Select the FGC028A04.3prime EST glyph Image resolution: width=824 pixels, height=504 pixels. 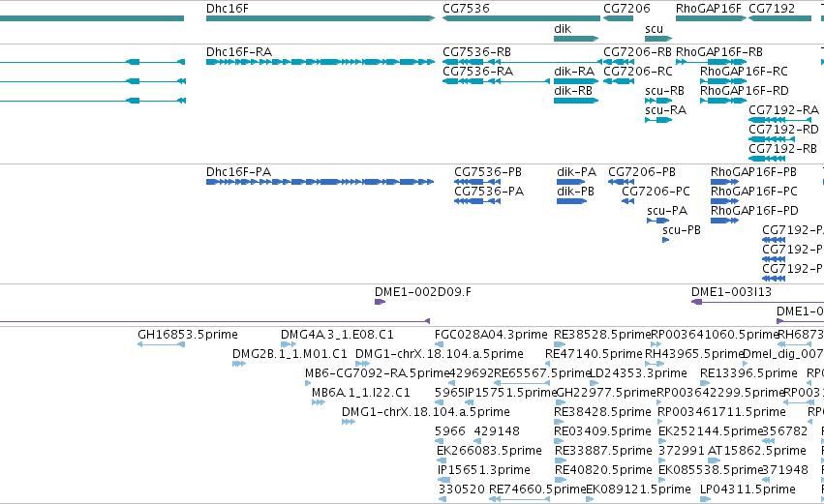click(439, 344)
